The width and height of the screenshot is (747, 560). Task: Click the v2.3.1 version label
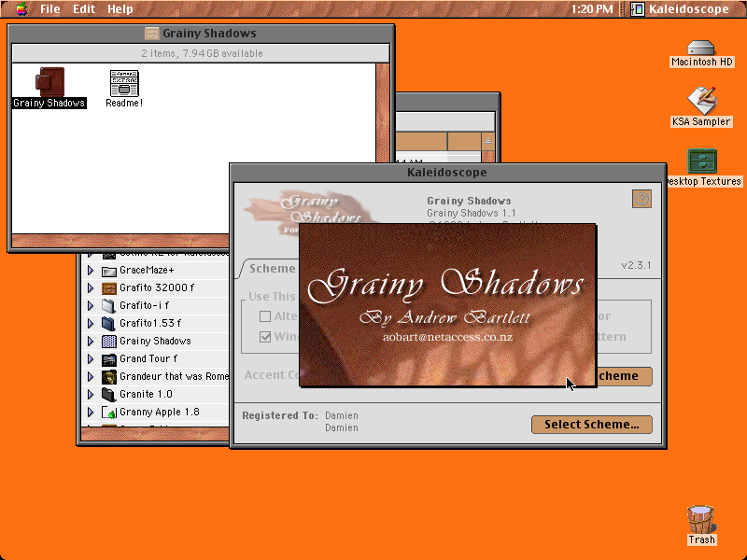(636, 265)
